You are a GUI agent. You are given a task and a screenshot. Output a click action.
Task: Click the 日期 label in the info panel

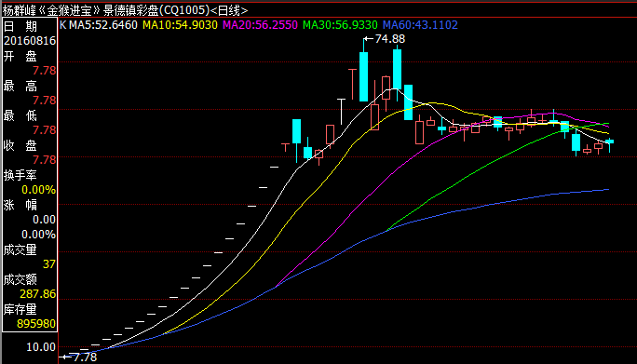(20, 26)
